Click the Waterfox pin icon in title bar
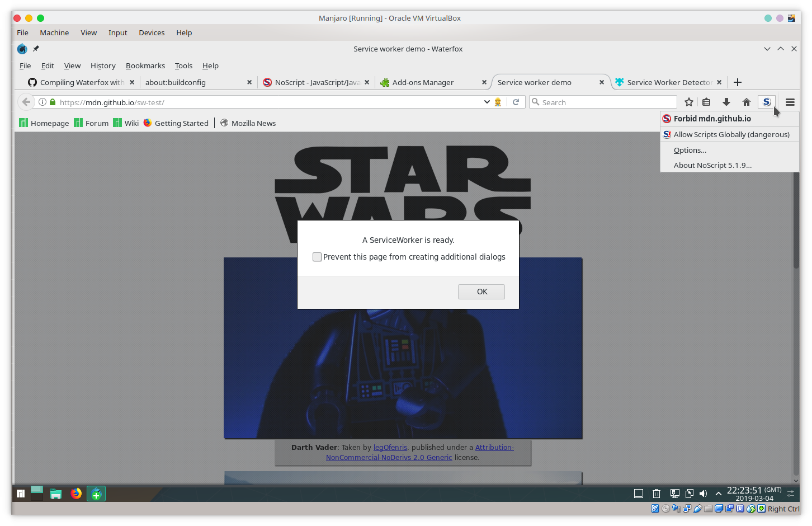 pyautogui.click(x=36, y=49)
